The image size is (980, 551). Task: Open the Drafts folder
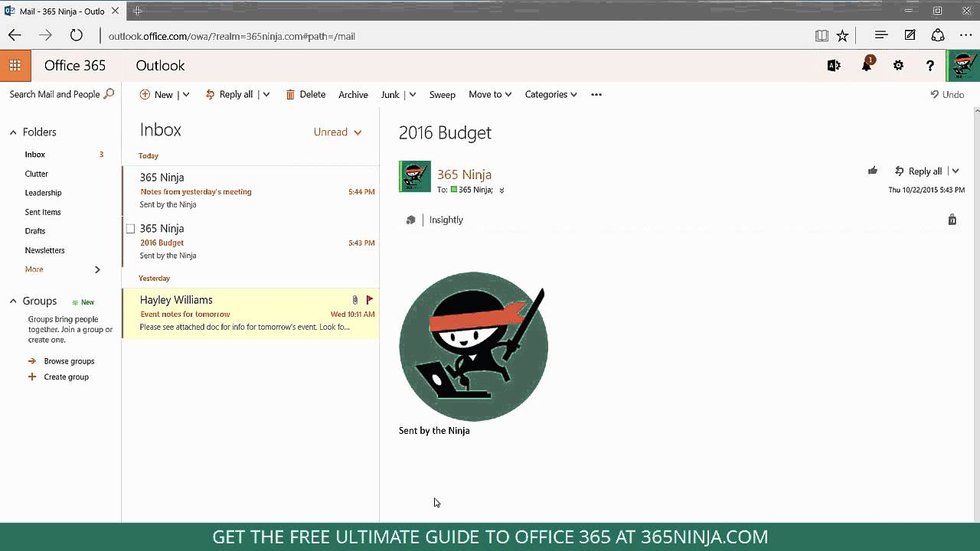(35, 231)
